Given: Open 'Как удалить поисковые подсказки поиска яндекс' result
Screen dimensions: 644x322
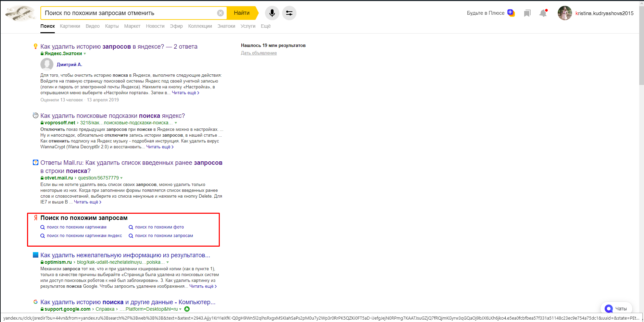Looking at the screenshot, I should [113, 116].
